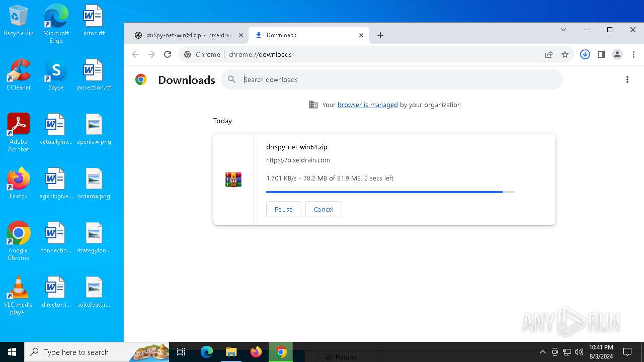The width and height of the screenshot is (644, 362).
Task: Click the dnSpy-net-win64.zip file name
Action: pyautogui.click(x=297, y=147)
